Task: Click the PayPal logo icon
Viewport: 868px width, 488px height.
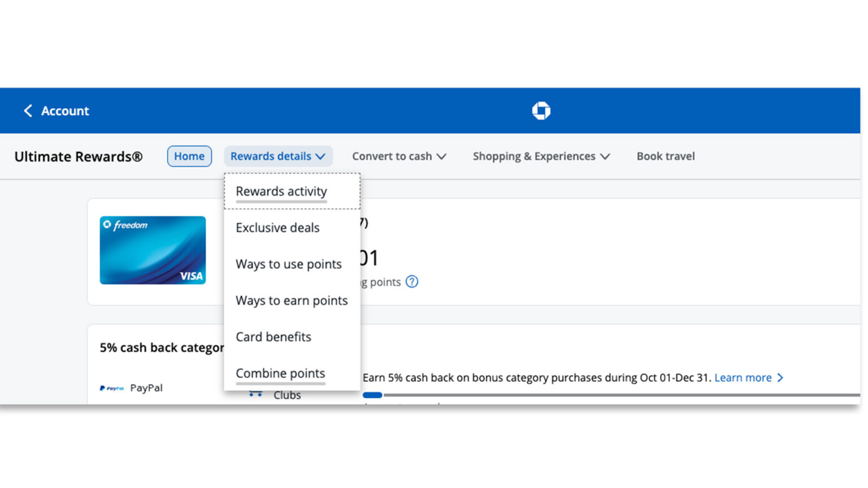Action: pyautogui.click(x=112, y=388)
